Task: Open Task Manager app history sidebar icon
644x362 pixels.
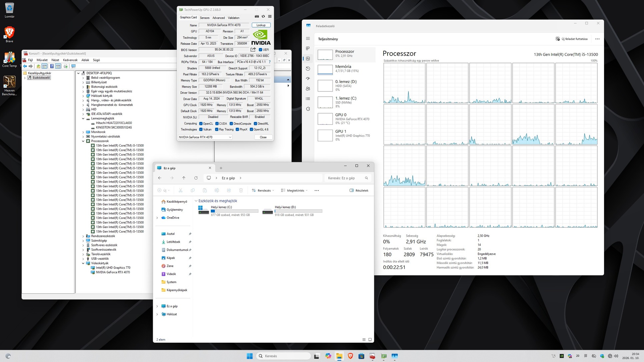Action: click(x=308, y=69)
